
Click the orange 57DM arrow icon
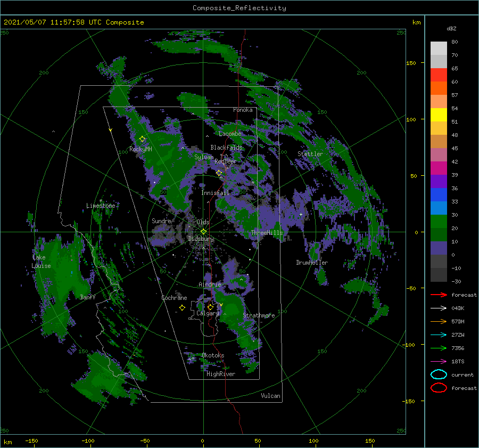439,321
